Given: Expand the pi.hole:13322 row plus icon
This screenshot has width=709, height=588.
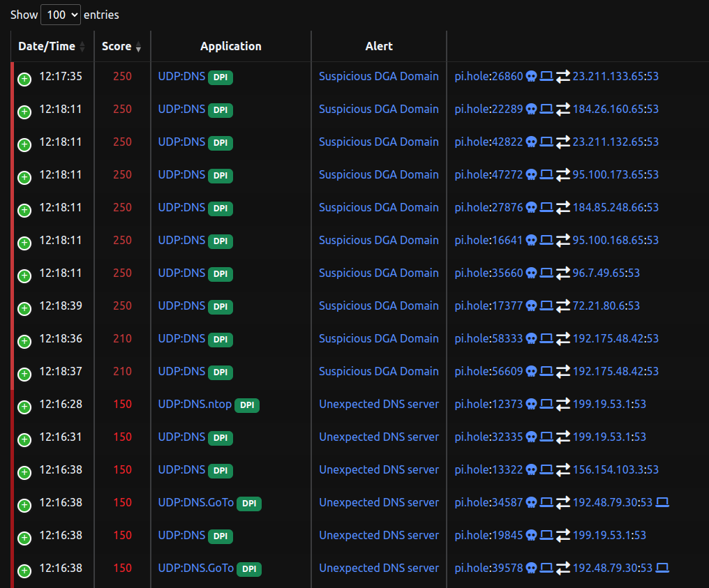Looking at the screenshot, I should pos(24,473).
